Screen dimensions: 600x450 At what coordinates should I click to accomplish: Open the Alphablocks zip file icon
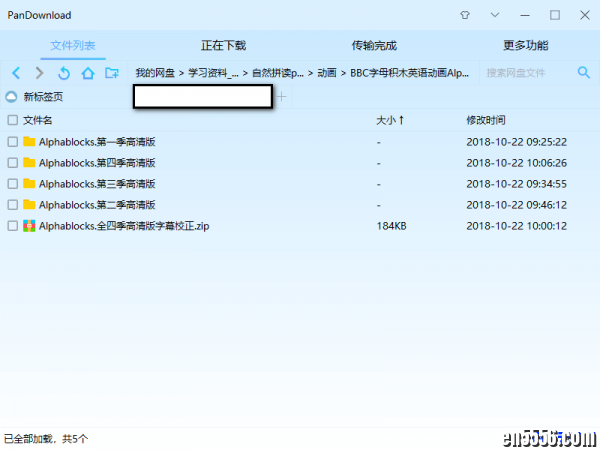(x=30, y=226)
